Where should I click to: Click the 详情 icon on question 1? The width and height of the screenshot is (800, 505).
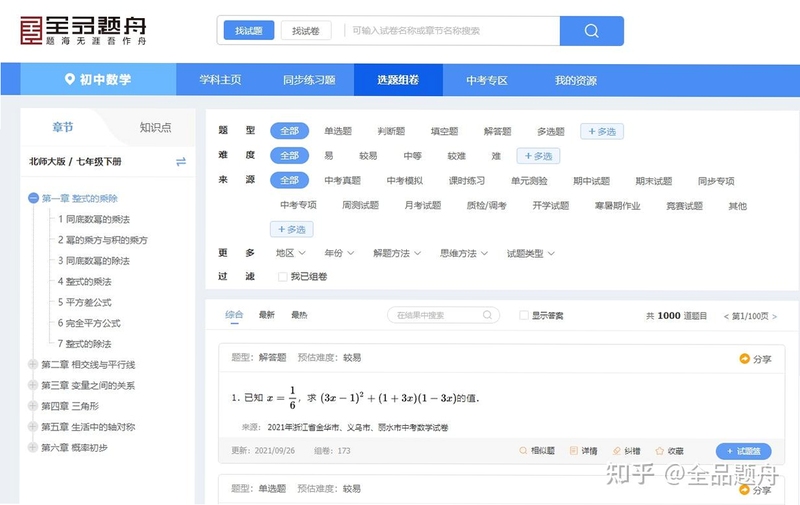tap(573, 451)
